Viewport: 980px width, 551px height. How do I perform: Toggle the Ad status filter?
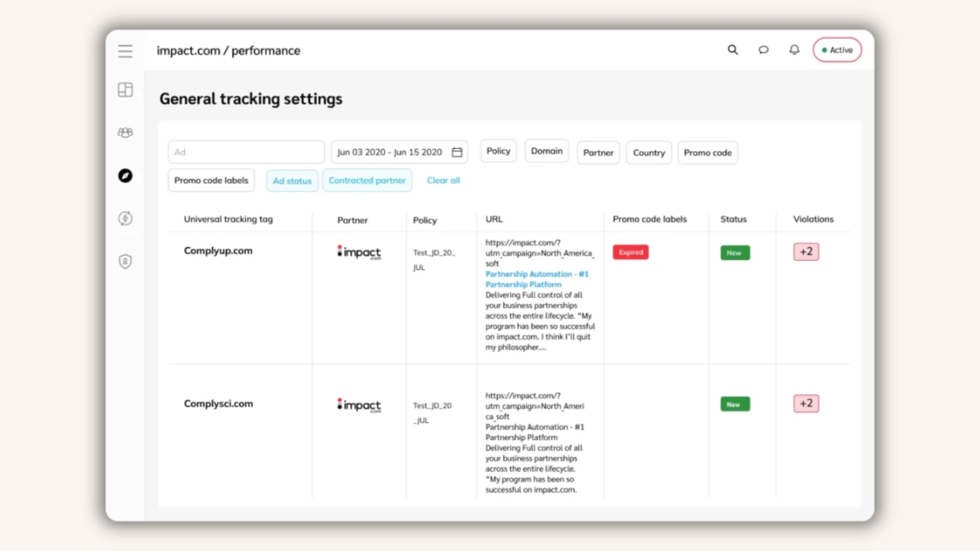pos(292,181)
